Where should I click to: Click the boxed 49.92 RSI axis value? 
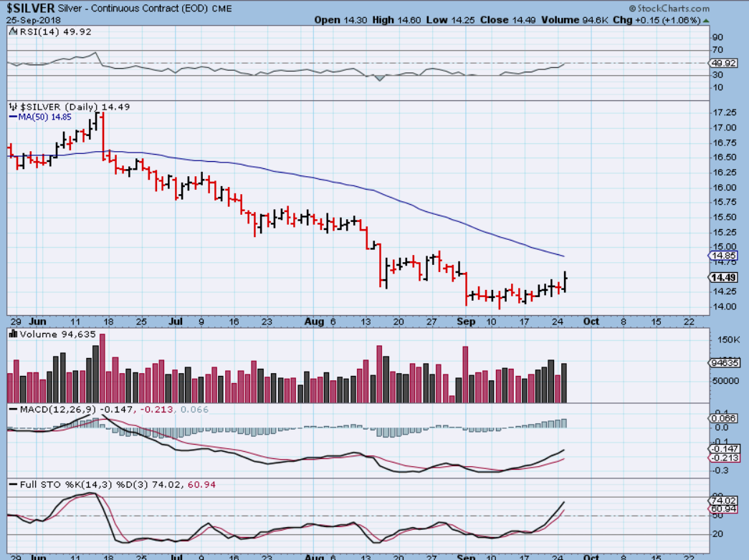point(724,63)
